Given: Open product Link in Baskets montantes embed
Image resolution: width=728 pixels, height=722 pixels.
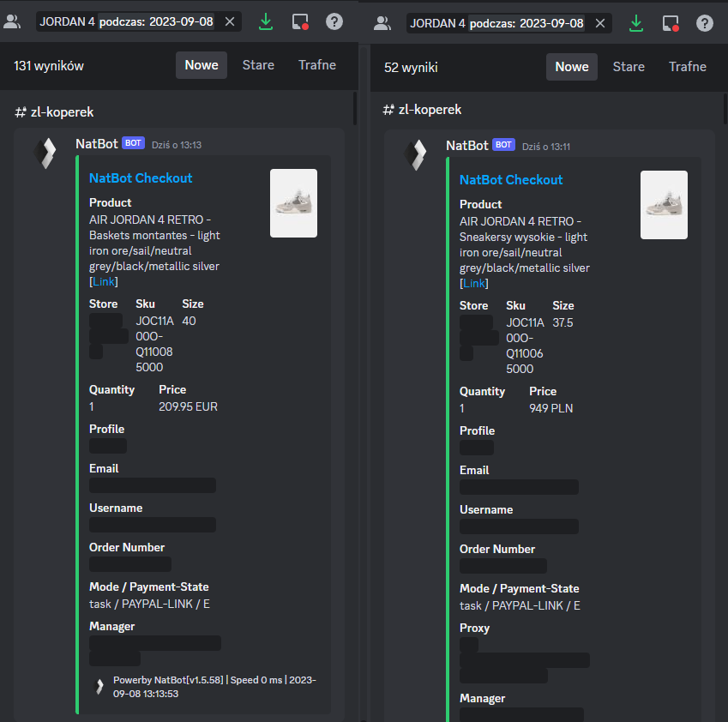Looking at the screenshot, I should click(104, 282).
